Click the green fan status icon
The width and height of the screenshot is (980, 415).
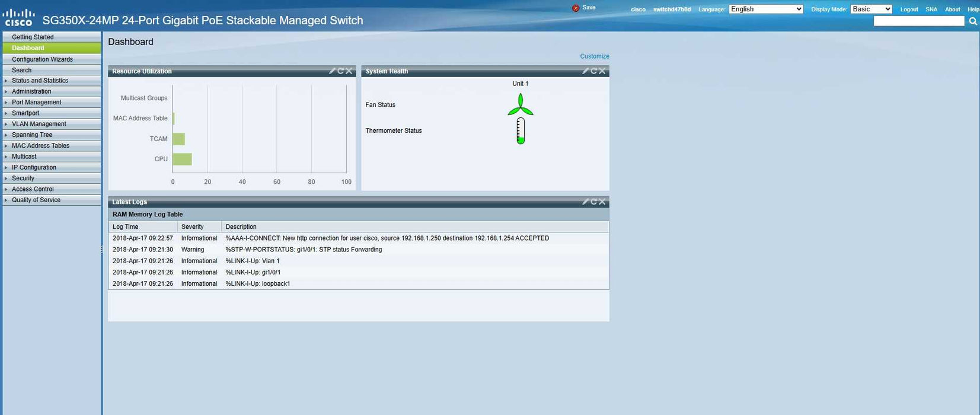(x=520, y=105)
